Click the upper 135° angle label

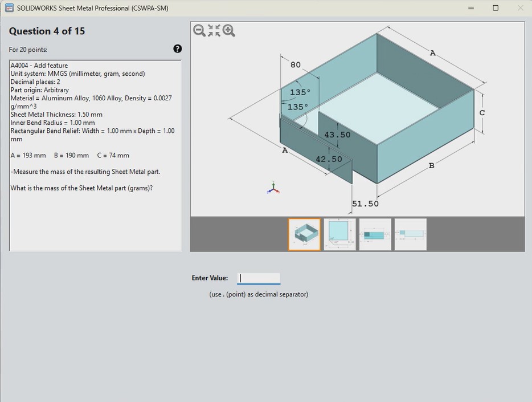pos(300,92)
